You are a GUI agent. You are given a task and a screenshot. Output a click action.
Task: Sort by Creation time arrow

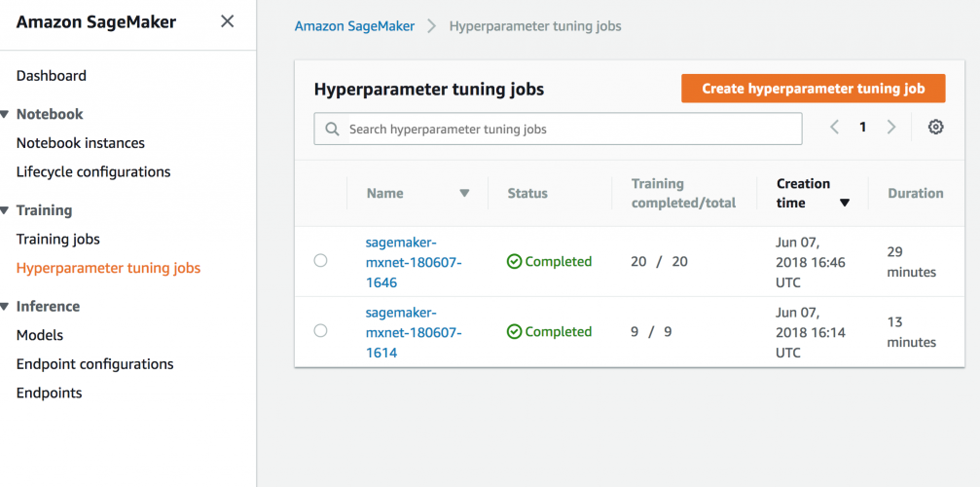(845, 204)
